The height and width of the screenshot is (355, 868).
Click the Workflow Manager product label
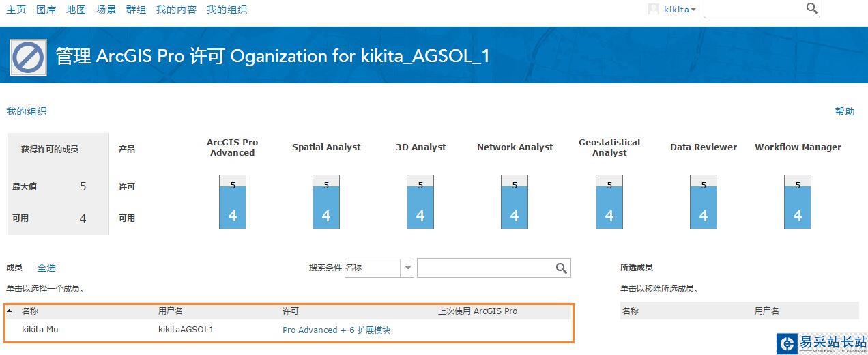point(798,147)
